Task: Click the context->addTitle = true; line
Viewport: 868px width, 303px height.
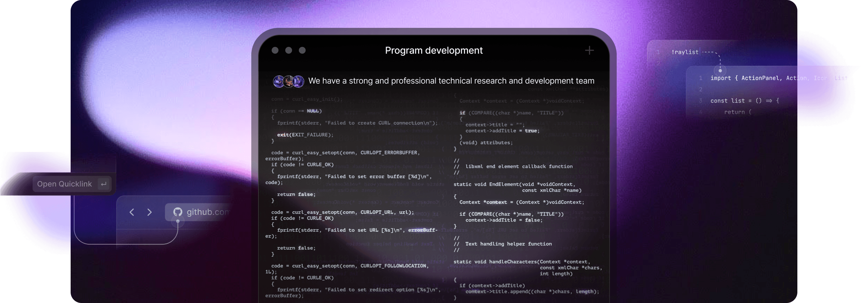Action: pos(502,131)
